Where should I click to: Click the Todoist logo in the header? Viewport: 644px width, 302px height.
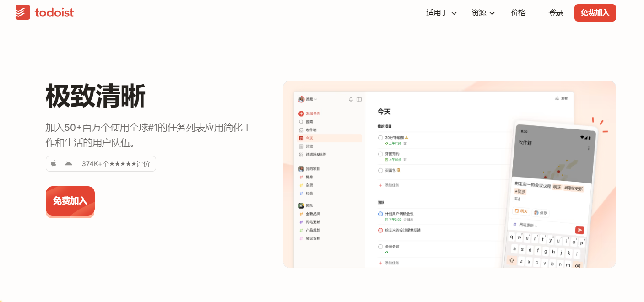[x=44, y=12]
